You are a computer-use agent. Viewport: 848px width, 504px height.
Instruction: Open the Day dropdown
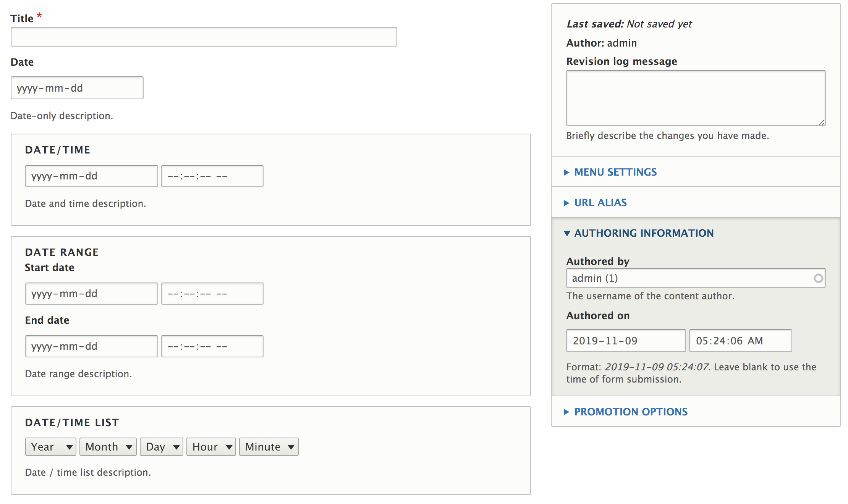click(161, 446)
